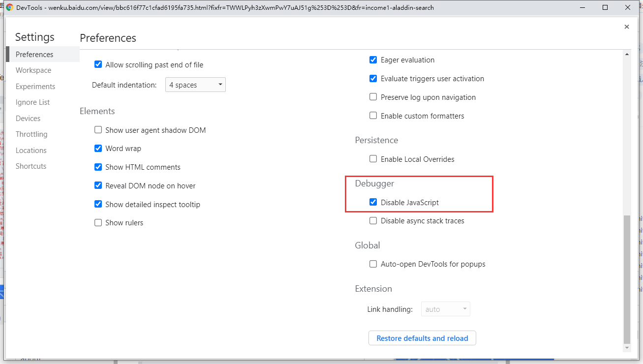
Task: Maximize the DevTools window
Action: tap(605, 7)
